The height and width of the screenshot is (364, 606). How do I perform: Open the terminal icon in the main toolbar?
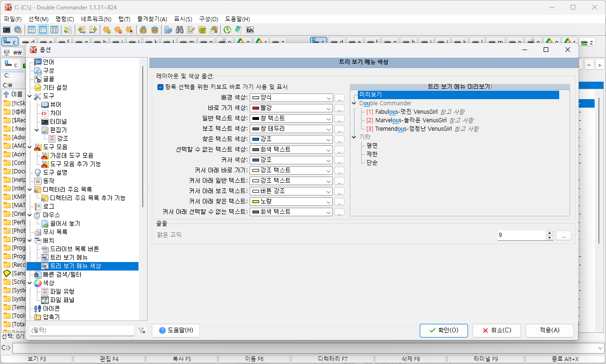click(x=7, y=30)
